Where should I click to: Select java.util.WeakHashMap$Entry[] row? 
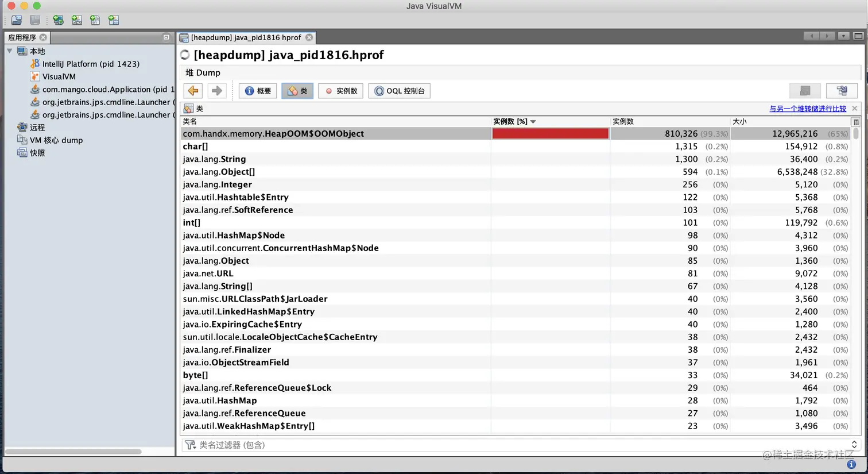pos(516,426)
